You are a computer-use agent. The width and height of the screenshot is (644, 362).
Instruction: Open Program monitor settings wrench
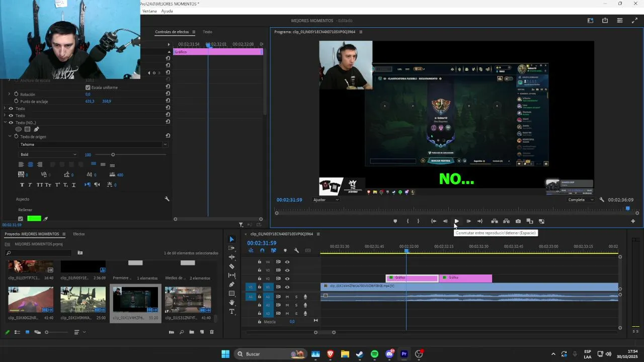coord(602,200)
